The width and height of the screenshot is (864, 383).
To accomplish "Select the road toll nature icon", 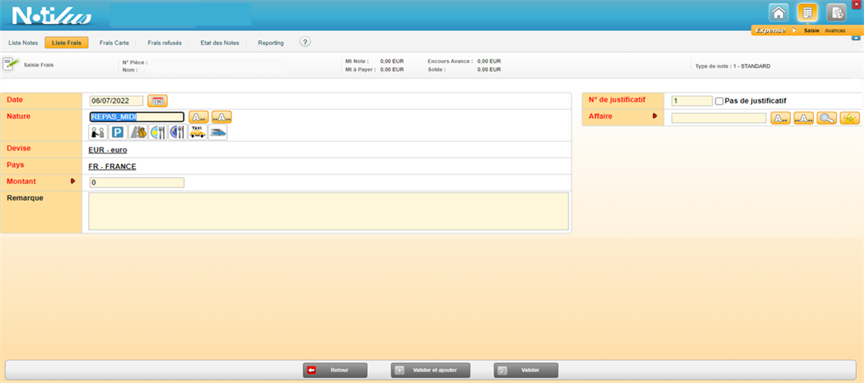I will 138,132.
